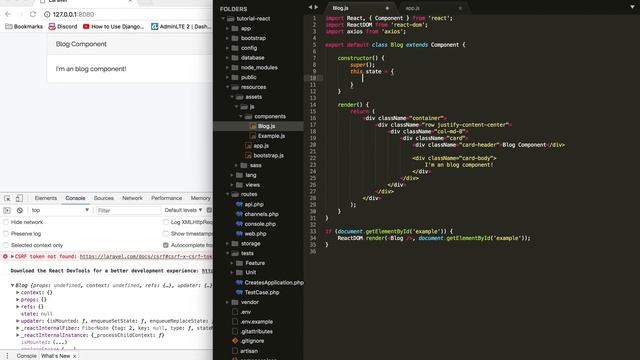640x360 pixels.
Task: Open the .gitignore file
Action: tap(252, 341)
